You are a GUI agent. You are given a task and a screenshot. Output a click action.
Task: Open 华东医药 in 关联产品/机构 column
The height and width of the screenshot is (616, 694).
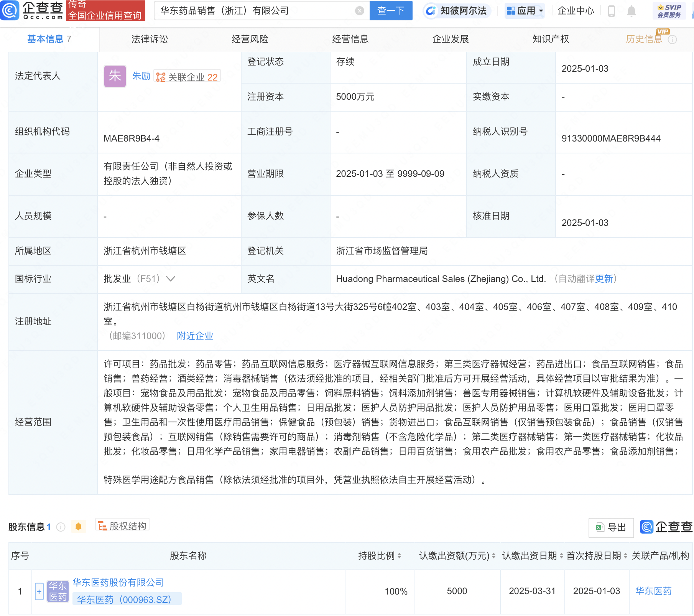pyautogui.click(x=653, y=591)
